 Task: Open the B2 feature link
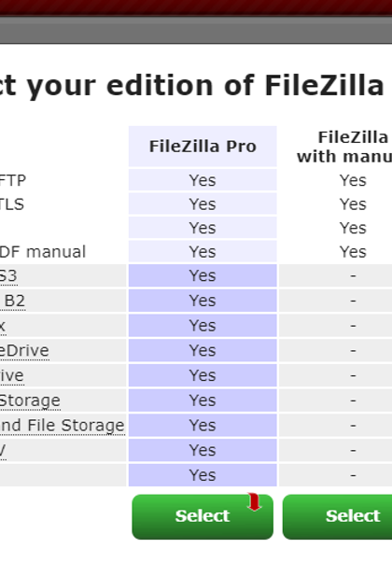pyautogui.click(x=13, y=301)
